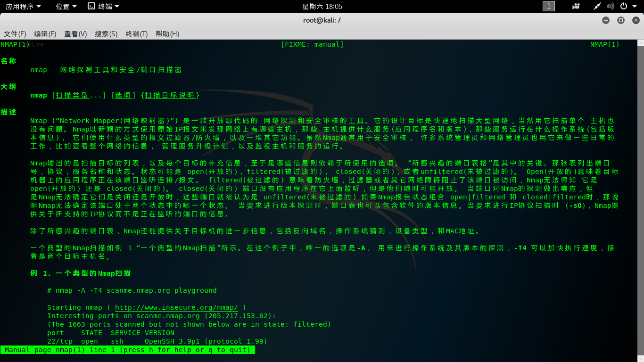Open the 文件(F) menu

pyautogui.click(x=15, y=34)
